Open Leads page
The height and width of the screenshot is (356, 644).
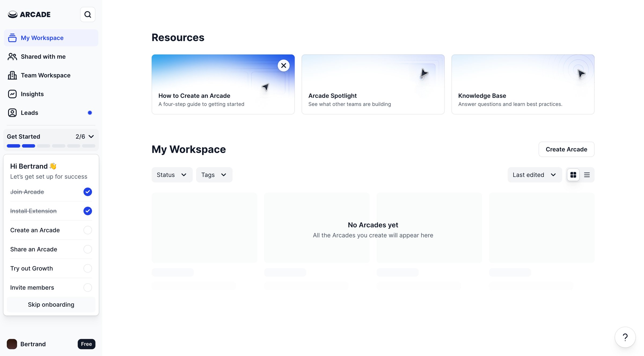pos(51,113)
